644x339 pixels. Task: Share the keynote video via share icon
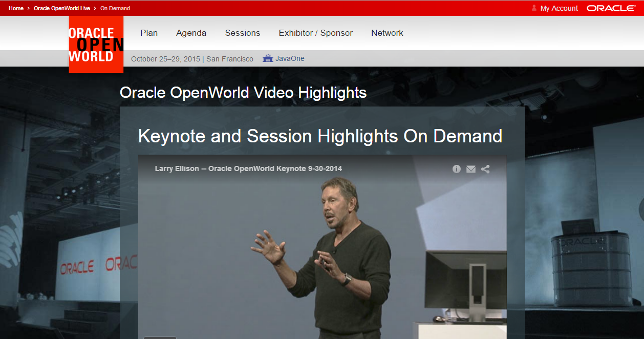pos(485,169)
